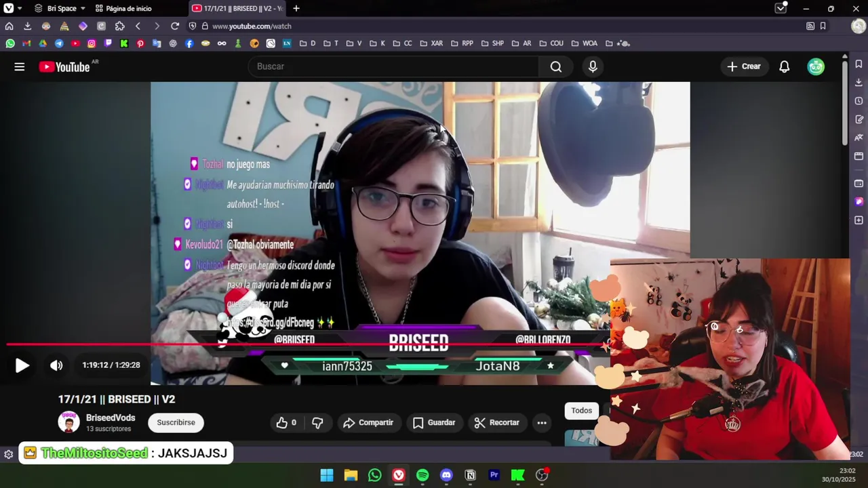Open the downloads panel in browser toolbar
The image size is (868, 488).
tap(27, 26)
